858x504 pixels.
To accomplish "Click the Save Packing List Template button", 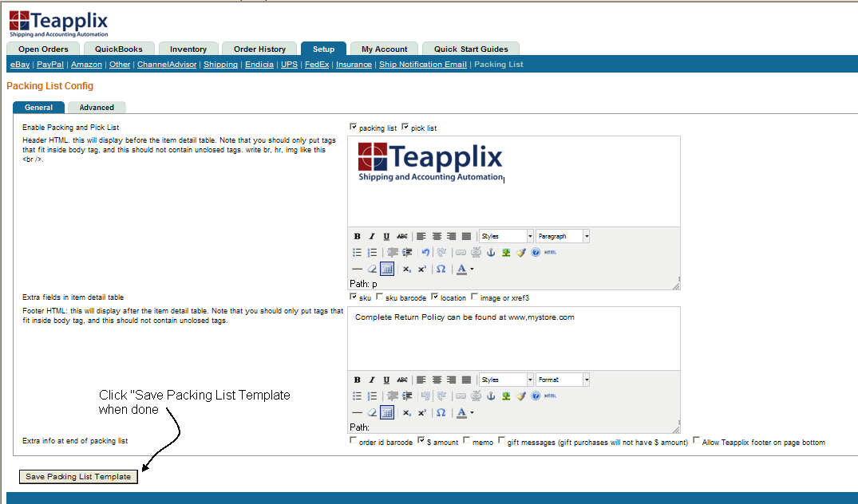I will (x=78, y=477).
